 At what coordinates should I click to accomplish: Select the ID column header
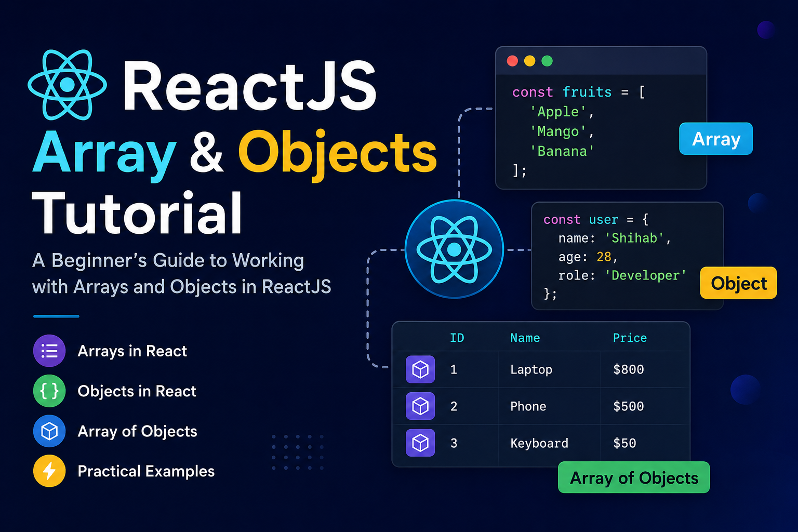[x=457, y=338]
